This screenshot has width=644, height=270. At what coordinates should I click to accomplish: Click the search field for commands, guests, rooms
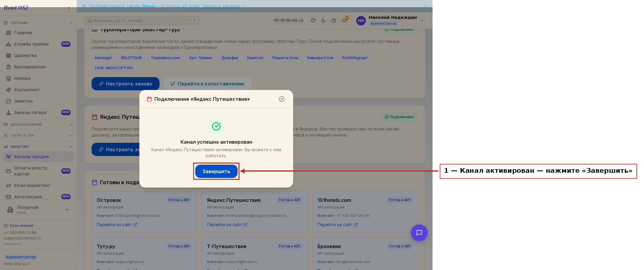[142, 21]
